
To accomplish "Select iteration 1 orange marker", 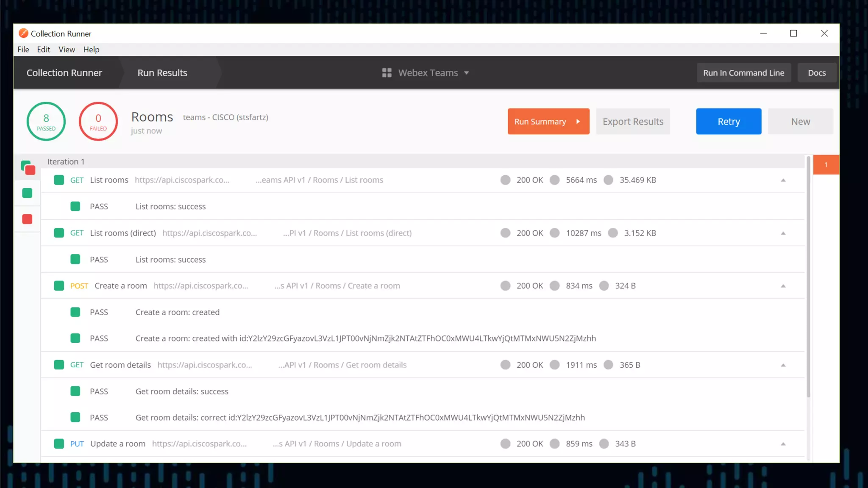I will pos(826,165).
